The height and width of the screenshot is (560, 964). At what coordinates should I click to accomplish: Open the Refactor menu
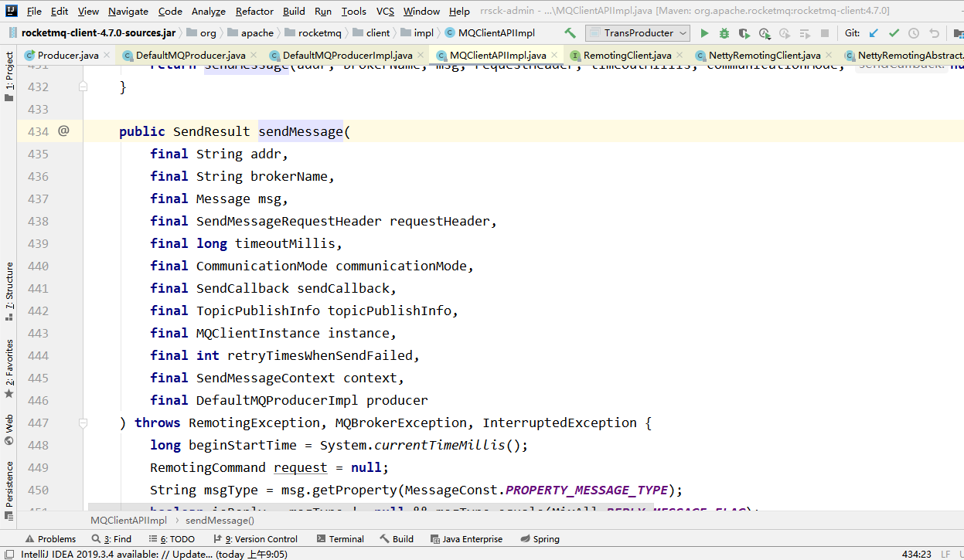(x=254, y=11)
